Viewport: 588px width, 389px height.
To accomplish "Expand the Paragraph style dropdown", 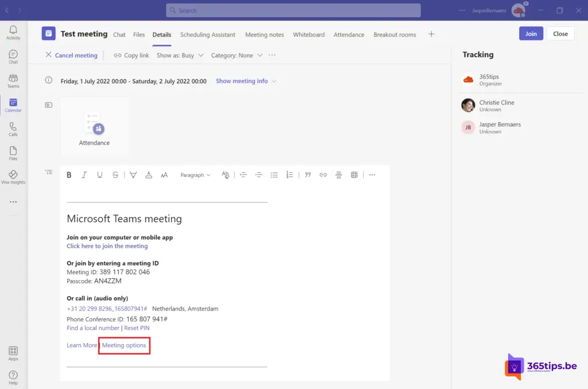I will pos(195,175).
